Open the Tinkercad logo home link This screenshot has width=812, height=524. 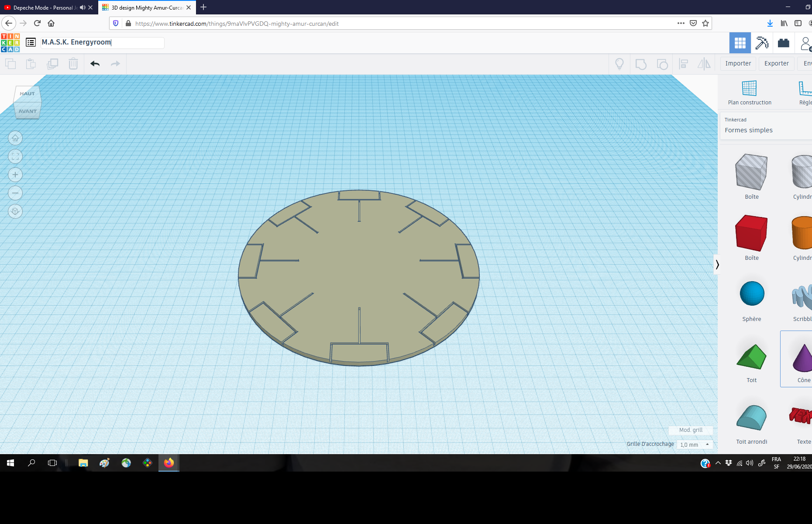click(x=10, y=42)
